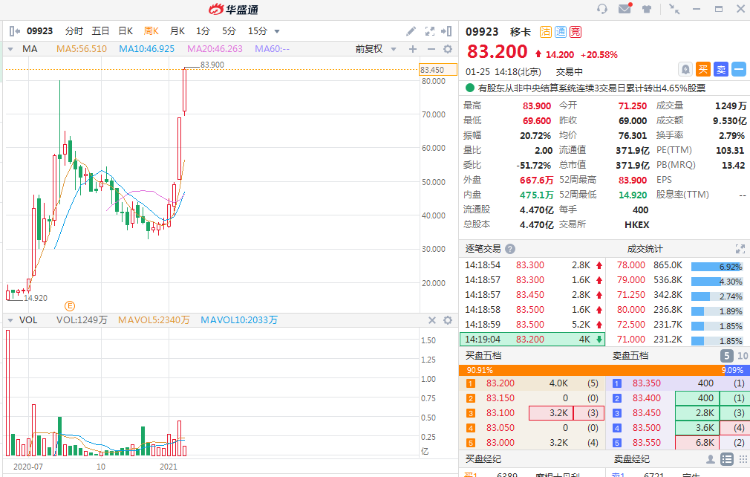
Task: Click the E event marker on chart
Action: click(x=69, y=306)
